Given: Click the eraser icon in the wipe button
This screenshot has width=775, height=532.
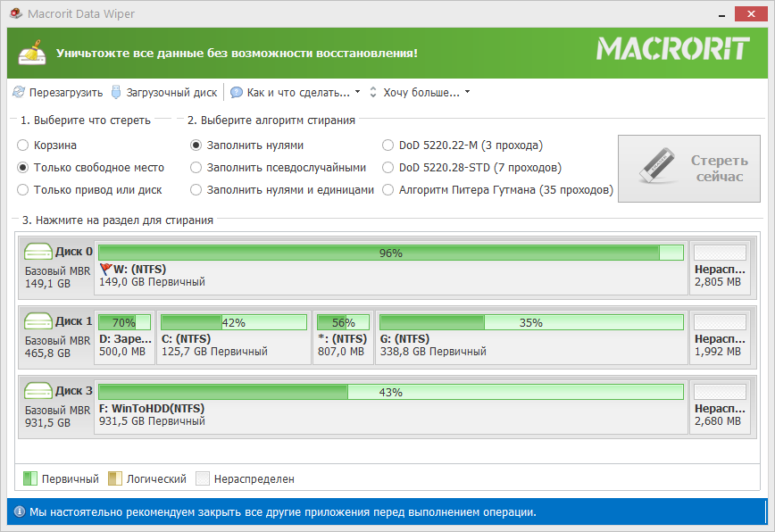Looking at the screenshot, I should click(656, 165).
